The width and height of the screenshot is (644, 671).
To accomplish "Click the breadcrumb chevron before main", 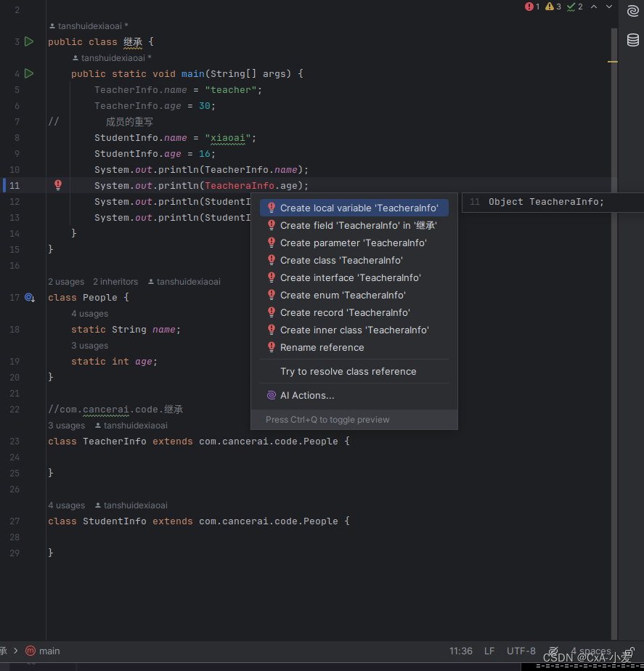I will pos(16,651).
